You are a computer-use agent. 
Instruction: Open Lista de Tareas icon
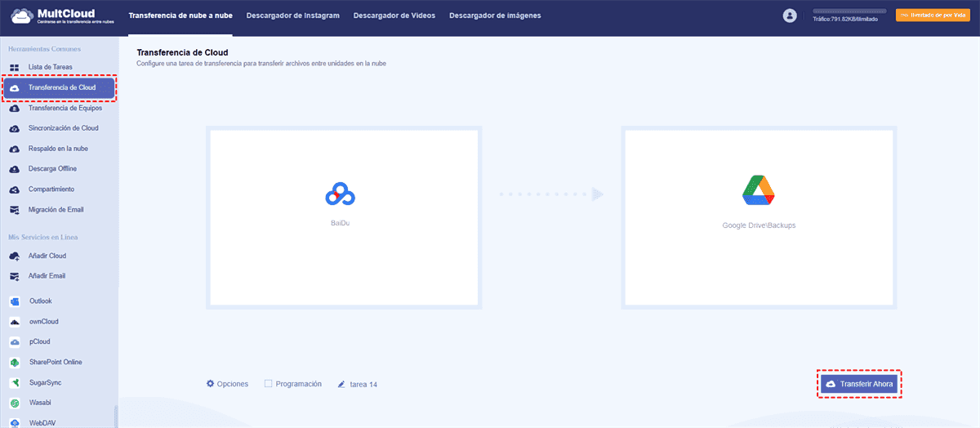pyautogui.click(x=15, y=67)
